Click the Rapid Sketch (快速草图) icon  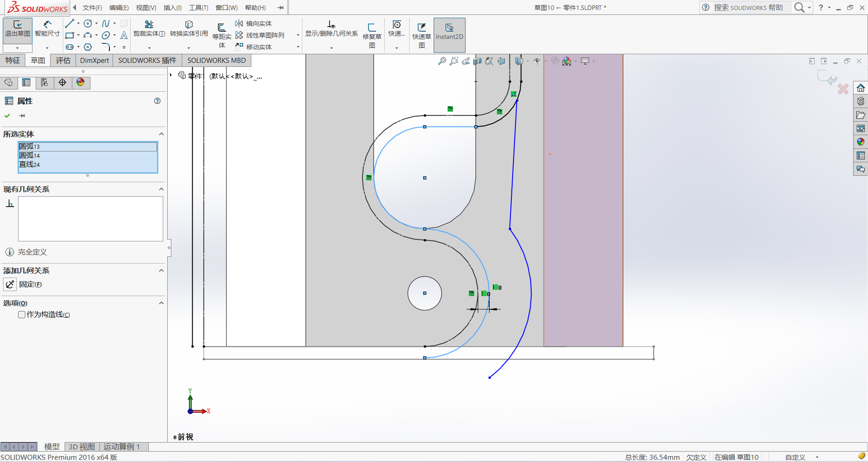coord(421,33)
